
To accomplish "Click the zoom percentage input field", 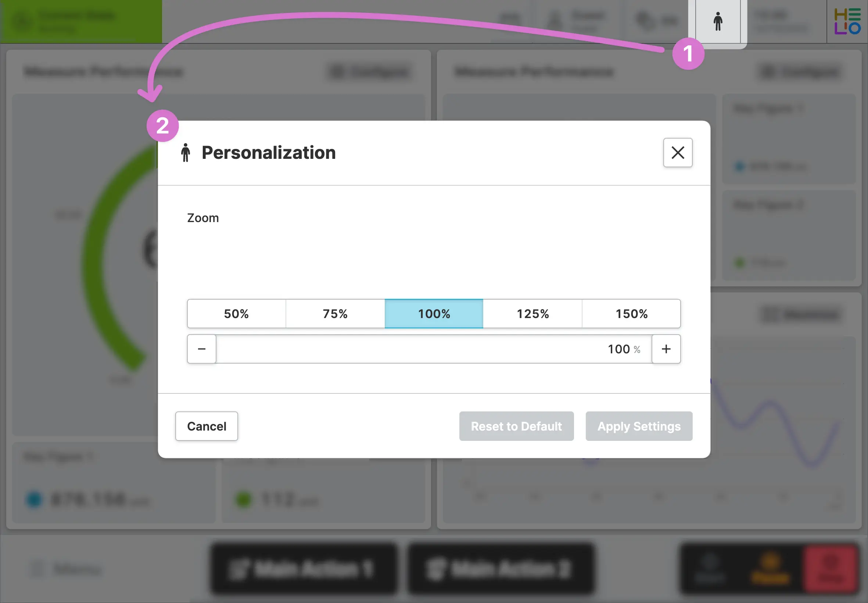I will tap(433, 349).
